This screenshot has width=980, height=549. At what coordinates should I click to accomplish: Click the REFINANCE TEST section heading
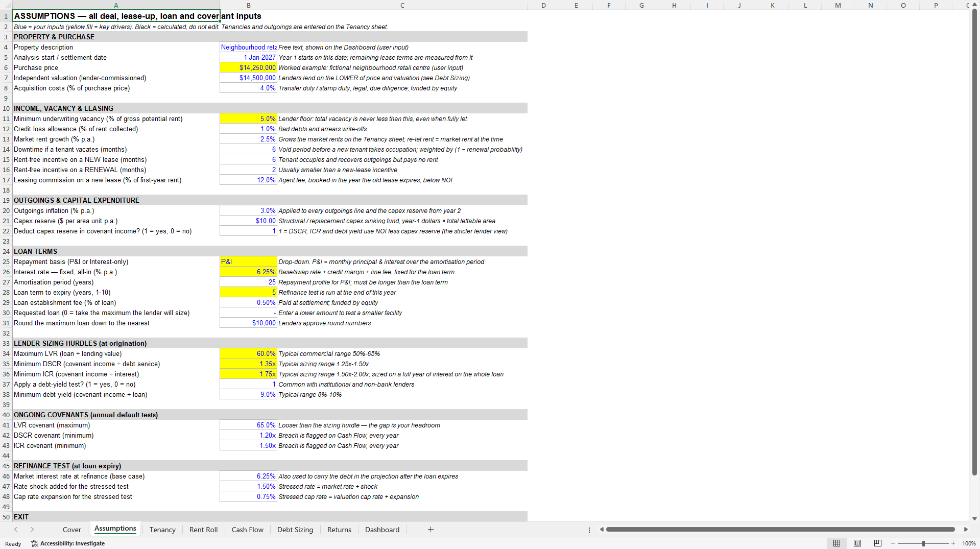click(67, 466)
